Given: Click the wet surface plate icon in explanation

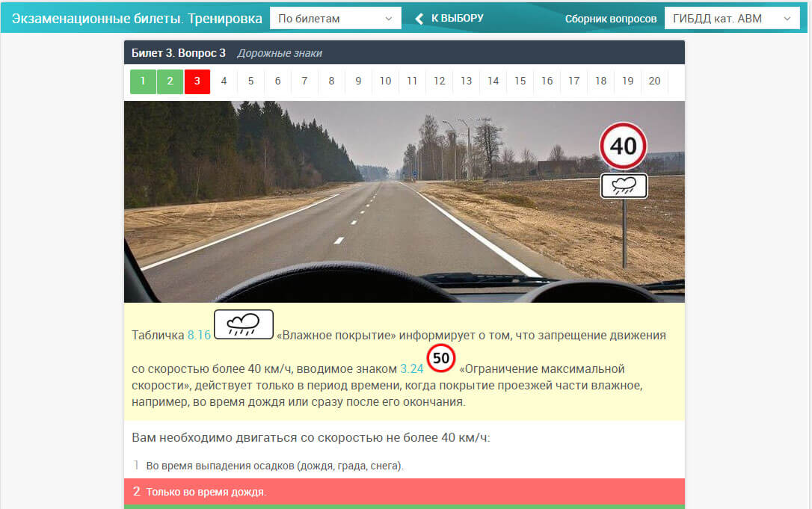Looking at the screenshot, I should click(244, 324).
